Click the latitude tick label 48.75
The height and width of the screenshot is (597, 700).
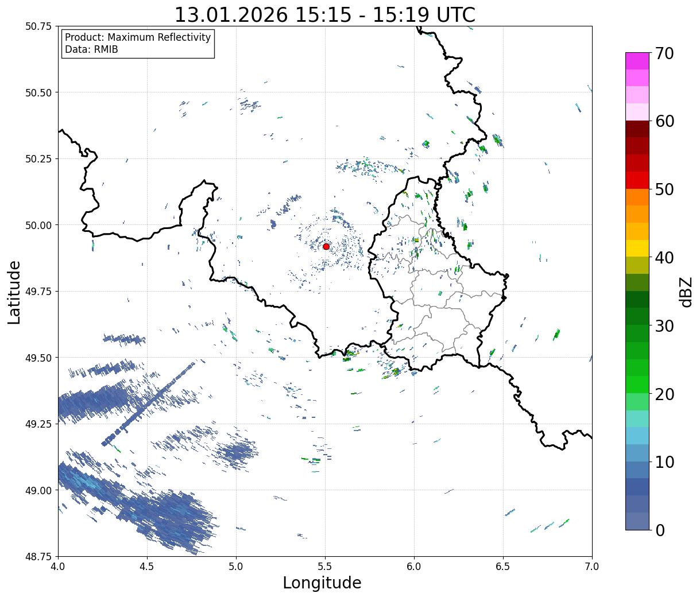click(38, 556)
